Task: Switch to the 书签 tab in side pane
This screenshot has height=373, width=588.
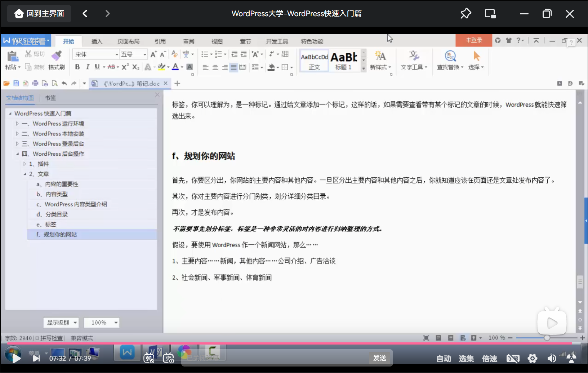Action: click(x=50, y=98)
